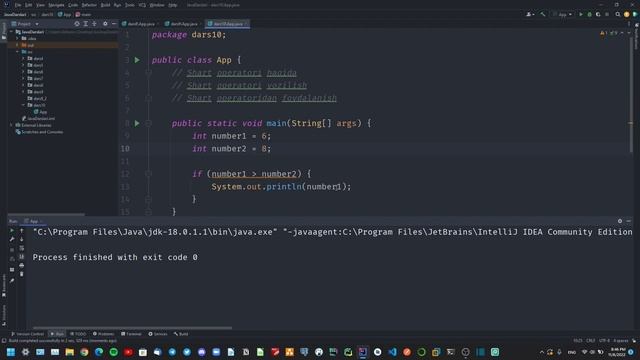Jump to next highlighted error arrow
The height and width of the screenshot is (360, 640).
pyautogui.click(x=629, y=33)
